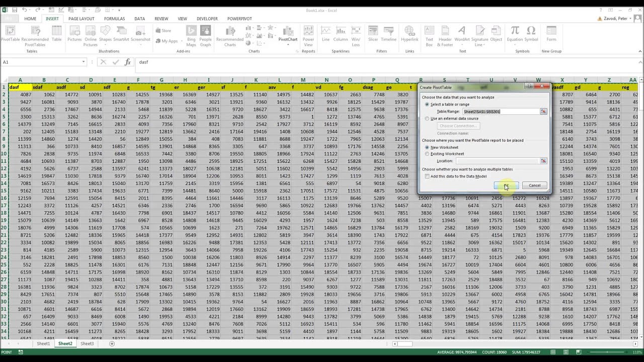644x362 pixels.
Task: Switch to the HOME tab
Action: coord(30,19)
